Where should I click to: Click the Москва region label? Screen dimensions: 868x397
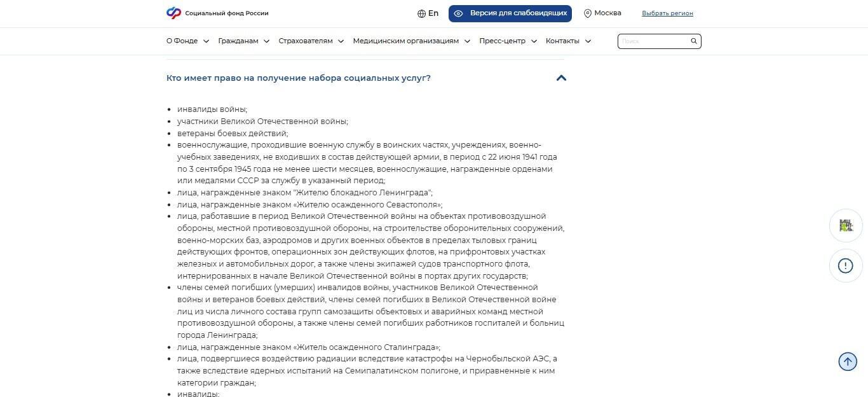[607, 13]
